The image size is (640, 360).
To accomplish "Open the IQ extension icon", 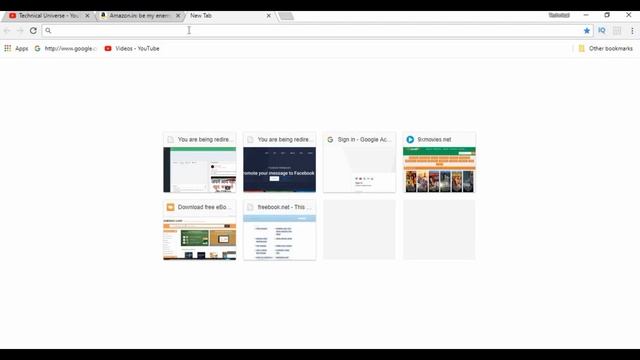I will (x=602, y=31).
